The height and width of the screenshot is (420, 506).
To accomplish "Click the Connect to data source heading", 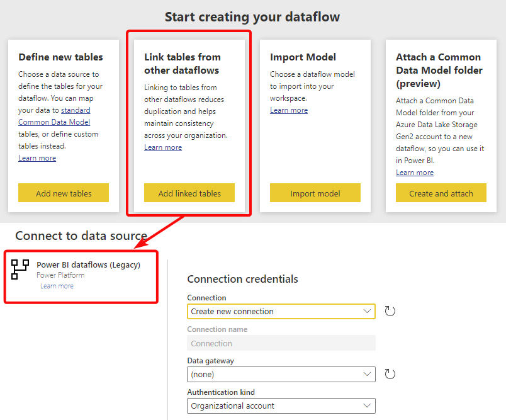I will 81,236.
